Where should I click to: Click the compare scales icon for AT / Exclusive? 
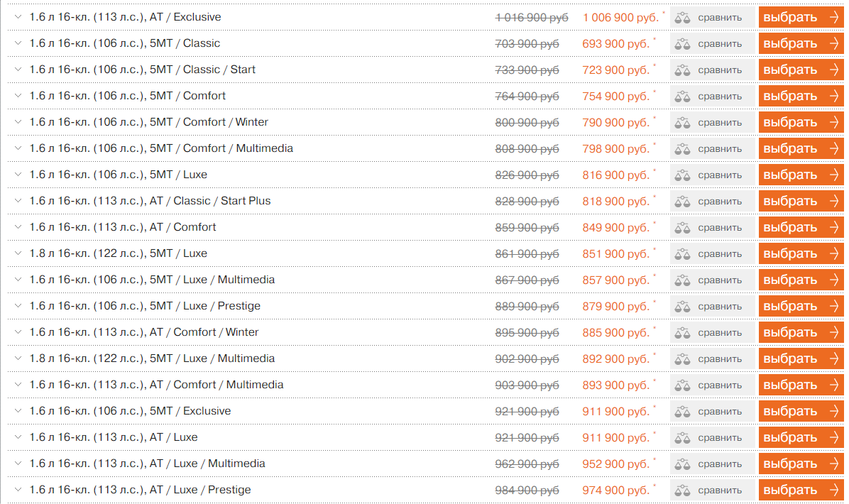click(x=682, y=18)
